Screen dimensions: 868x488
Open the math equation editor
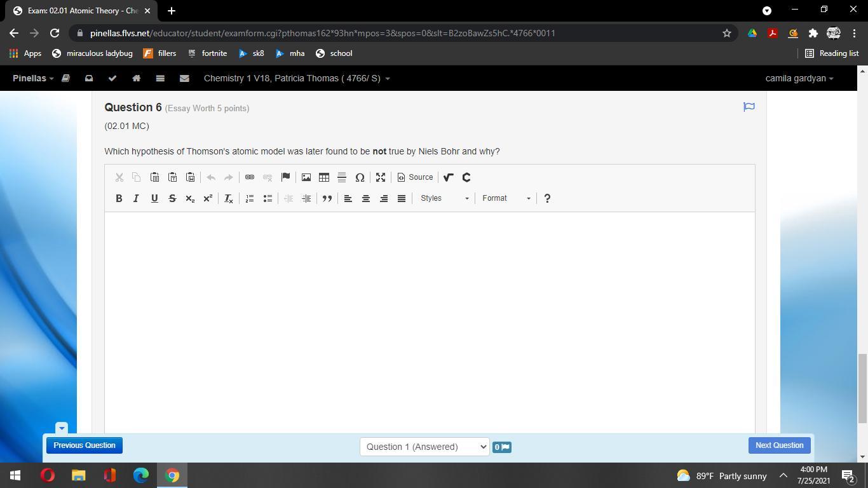(448, 177)
